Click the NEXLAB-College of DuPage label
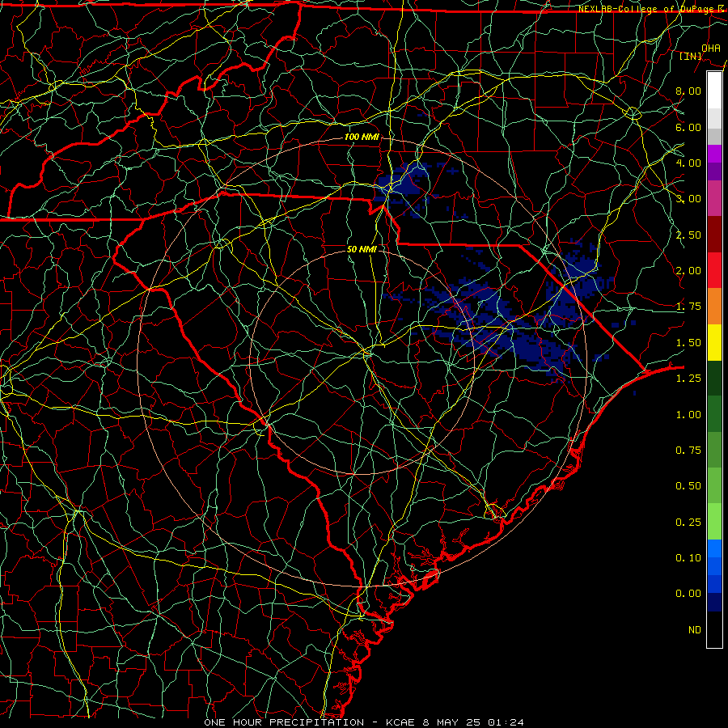Screen dimensions: 728x728 tap(650, 9)
